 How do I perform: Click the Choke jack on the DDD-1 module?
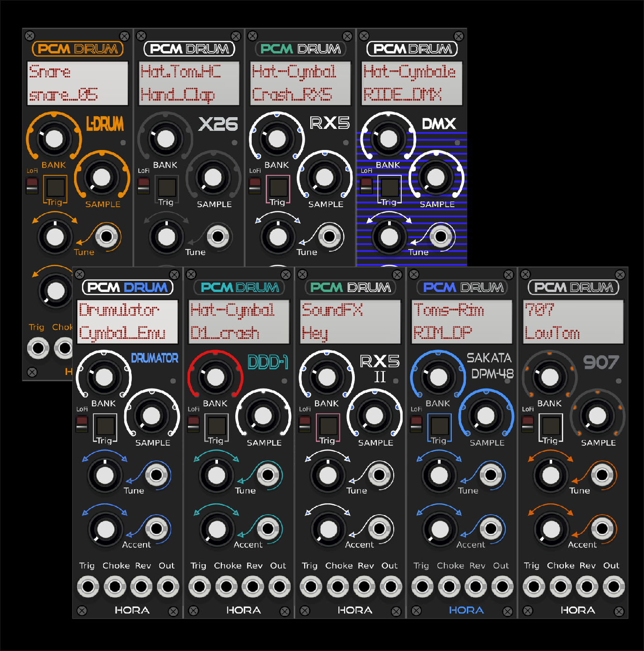[226, 586]
